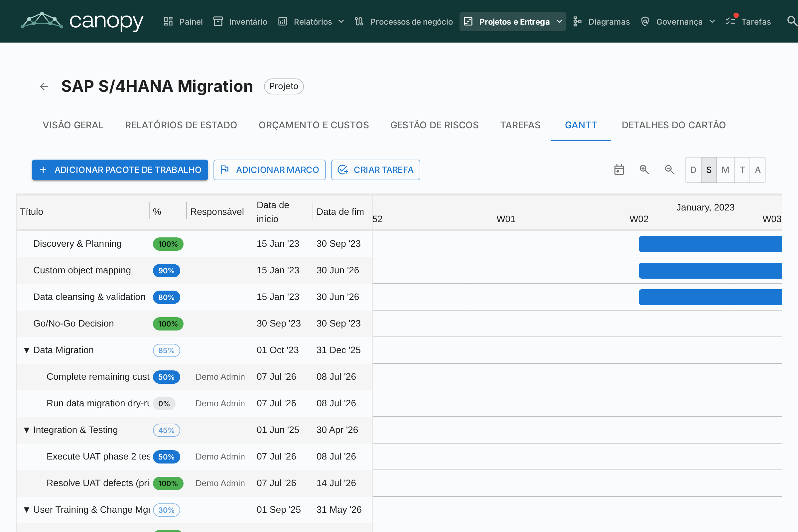Click the Governança shield icon

coord(645,22)
